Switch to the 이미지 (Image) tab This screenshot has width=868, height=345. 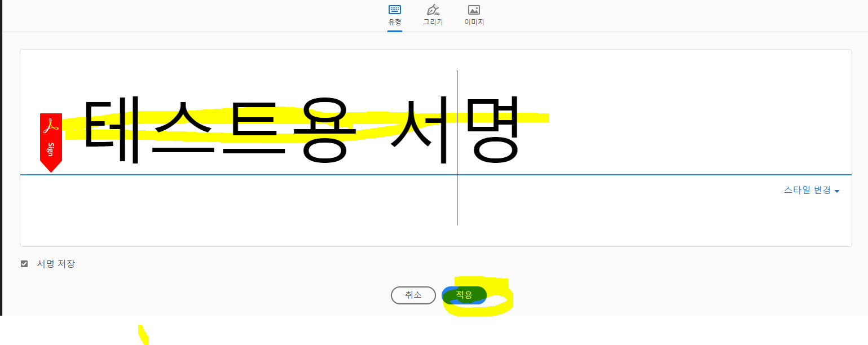pos(474,15)
